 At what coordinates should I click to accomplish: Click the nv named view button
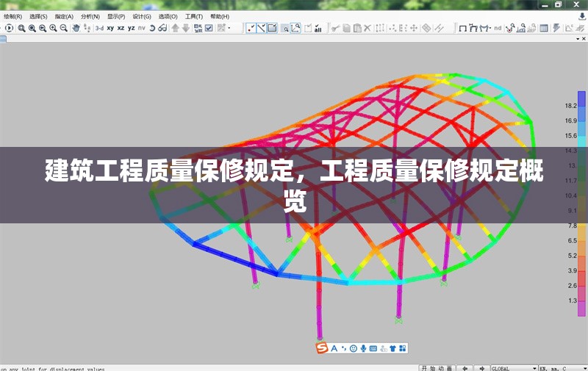(x=141, y=28)
